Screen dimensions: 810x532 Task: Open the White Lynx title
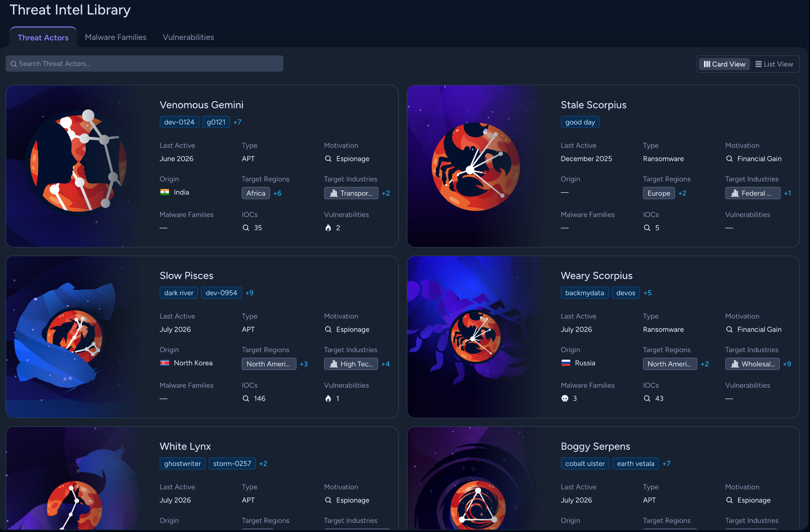pos(185,446)
